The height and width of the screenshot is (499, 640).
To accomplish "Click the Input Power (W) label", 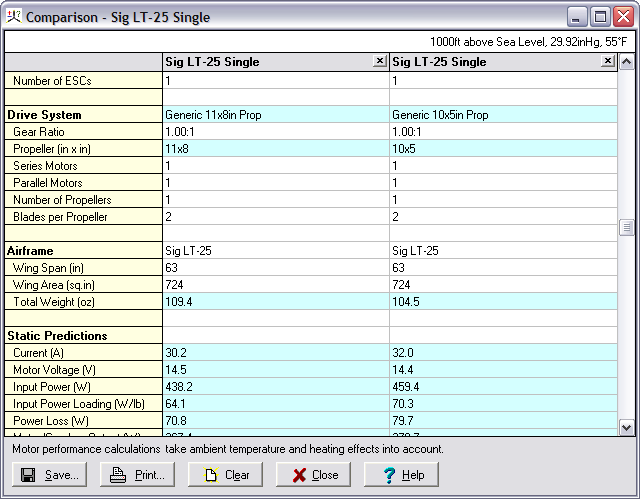I will click(52, 387).
